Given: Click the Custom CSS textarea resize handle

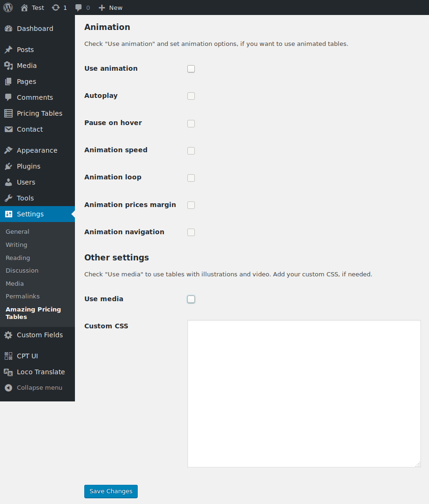Looking at the screenshot, I should [418, 465].
